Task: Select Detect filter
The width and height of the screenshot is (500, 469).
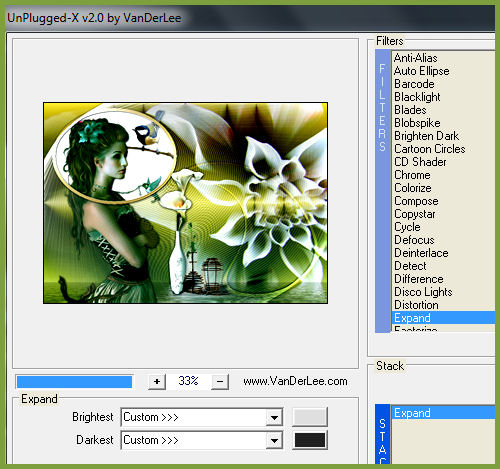Action: (443, 266)
